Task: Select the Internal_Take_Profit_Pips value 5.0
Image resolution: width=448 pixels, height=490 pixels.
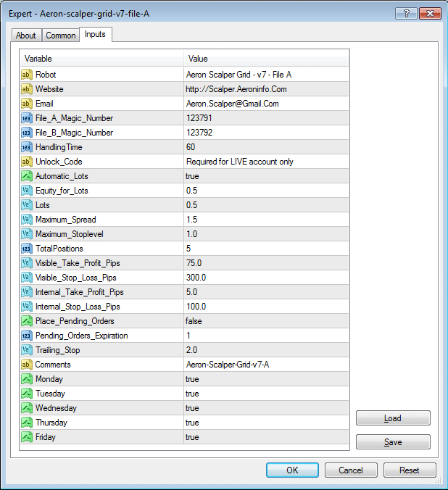Action: (x=191, y=292)
